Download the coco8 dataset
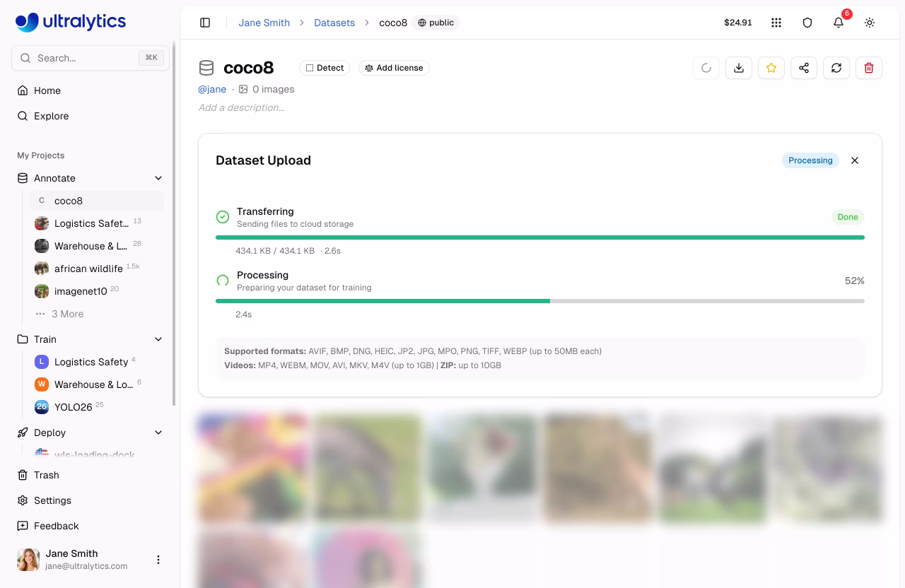This screenshot has width=905, height=588. (739, 68)
